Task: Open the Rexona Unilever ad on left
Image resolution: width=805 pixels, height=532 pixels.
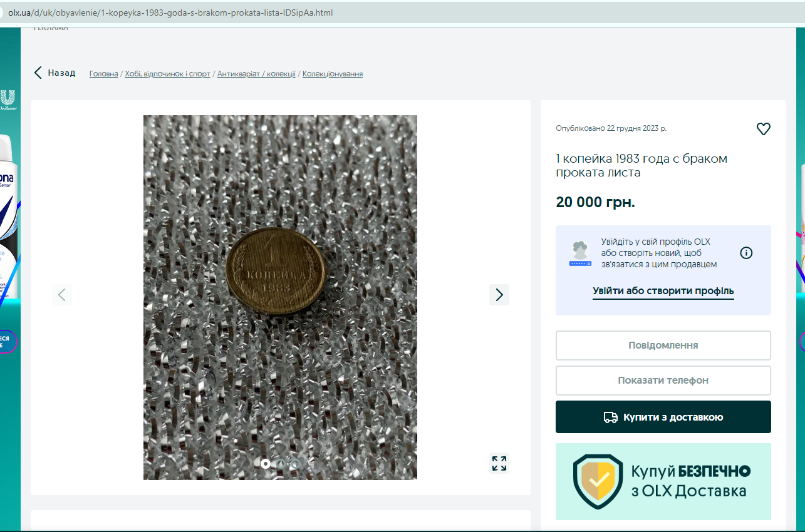Action: tap(10, 279)
